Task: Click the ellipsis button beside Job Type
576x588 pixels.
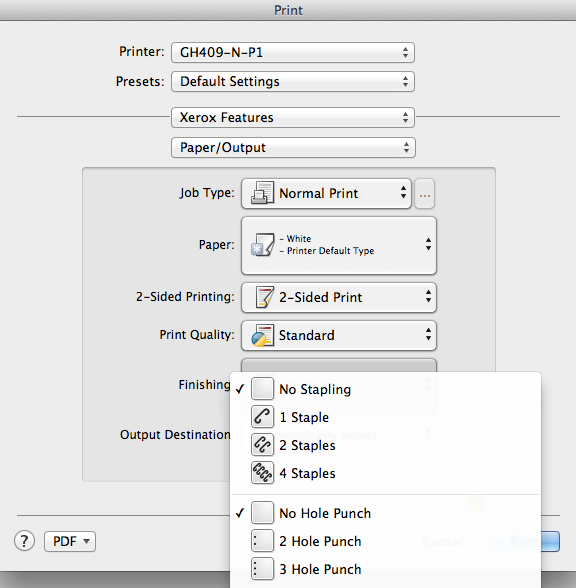Action: tap(424, 194)
